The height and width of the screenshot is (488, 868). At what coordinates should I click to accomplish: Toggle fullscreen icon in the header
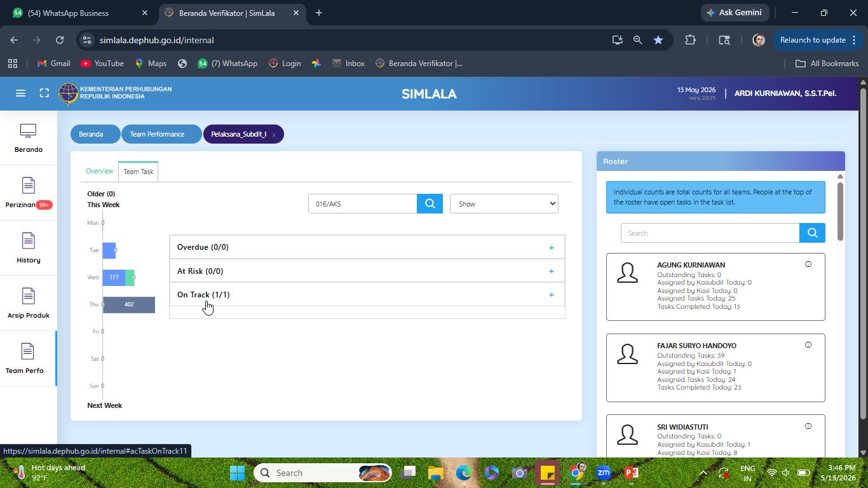click(44, 93)
